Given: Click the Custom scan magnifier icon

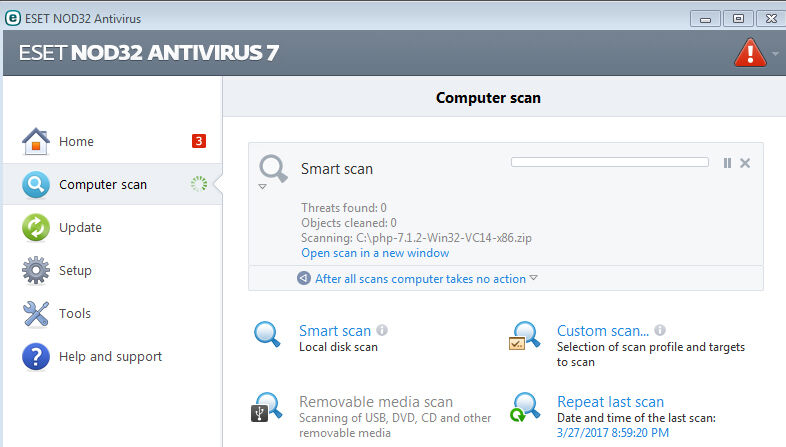Looking at the screenshot, I should tap(524, 335).
